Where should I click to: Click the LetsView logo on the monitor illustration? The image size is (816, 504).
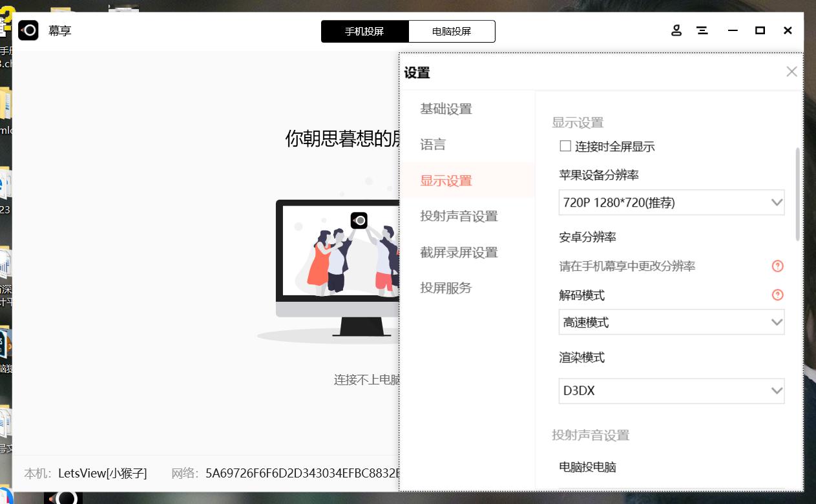(359, 220)
